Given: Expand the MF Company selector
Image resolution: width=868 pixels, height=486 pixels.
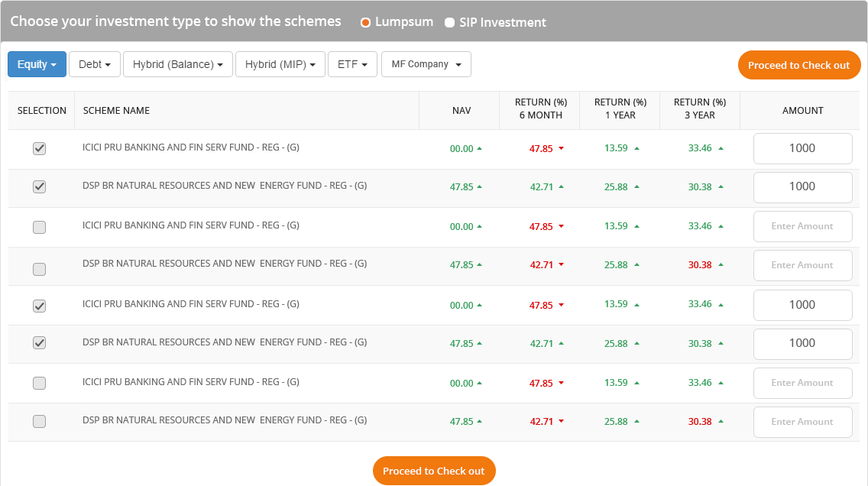Looking at the screenshot, I should click(426, 64).
